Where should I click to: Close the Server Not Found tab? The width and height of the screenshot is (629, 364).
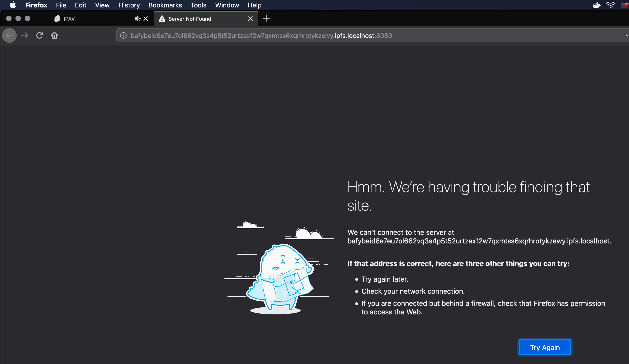(x=250, y=19)
